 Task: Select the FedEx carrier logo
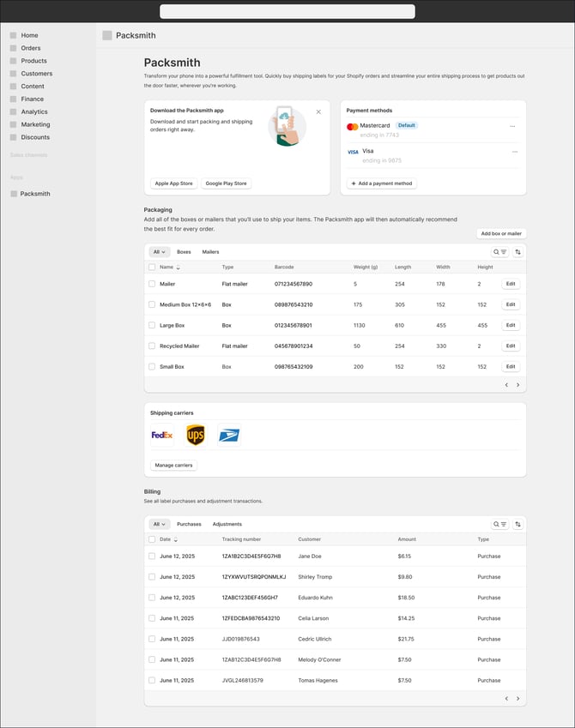[x=162, y=436]
